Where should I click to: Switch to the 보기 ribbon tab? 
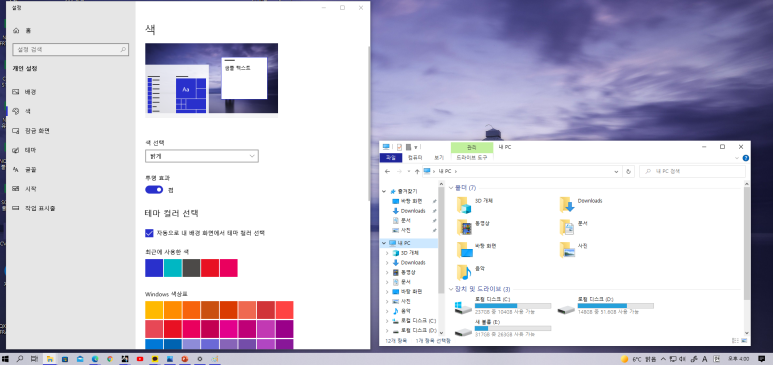(439, 157)
